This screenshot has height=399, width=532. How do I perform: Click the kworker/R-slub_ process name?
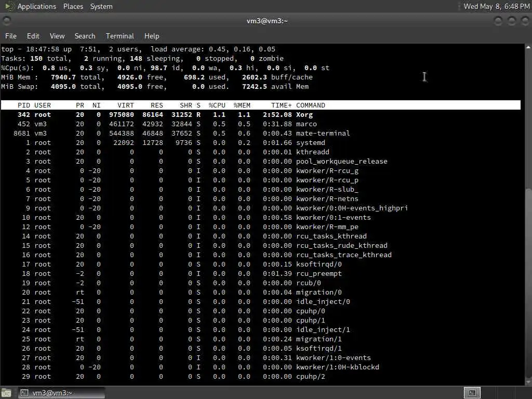327,190
